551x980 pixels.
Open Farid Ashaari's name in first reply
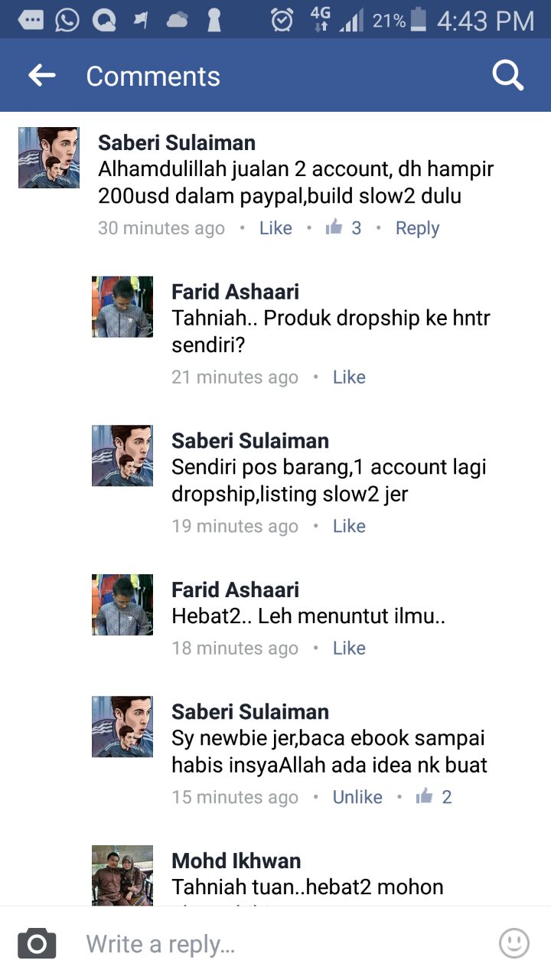pyautogui.click(x=235, y=292)
